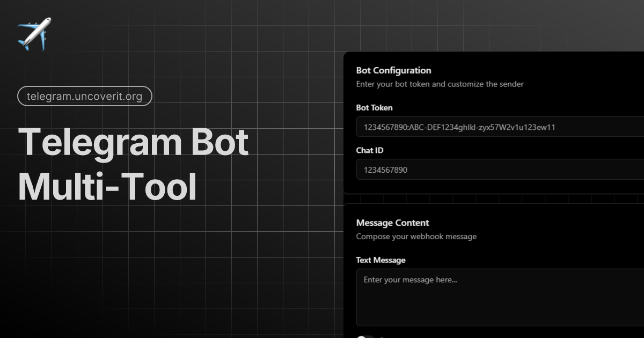Click the Bot Token label
The image size is (644, 338).
(x=375, y=108)
